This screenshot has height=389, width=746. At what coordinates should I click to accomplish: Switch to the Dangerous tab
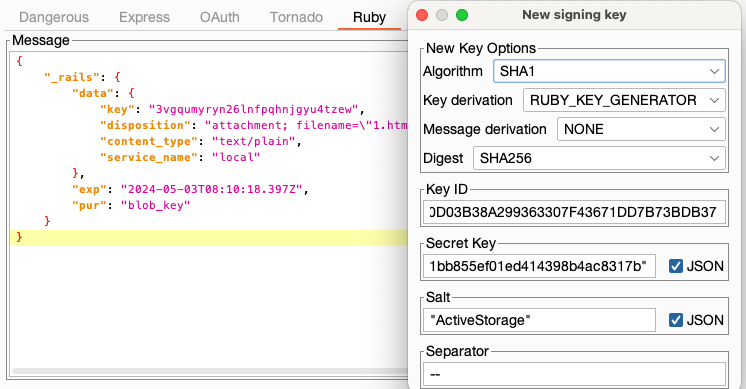(x=54, y=17)
